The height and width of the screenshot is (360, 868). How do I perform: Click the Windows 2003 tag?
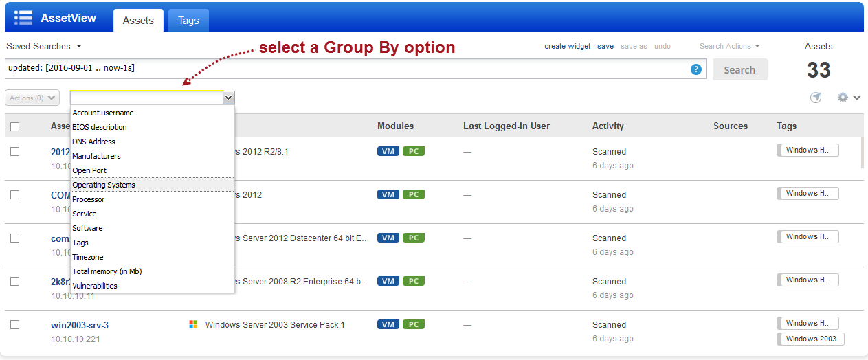click(x=811, y=339)
